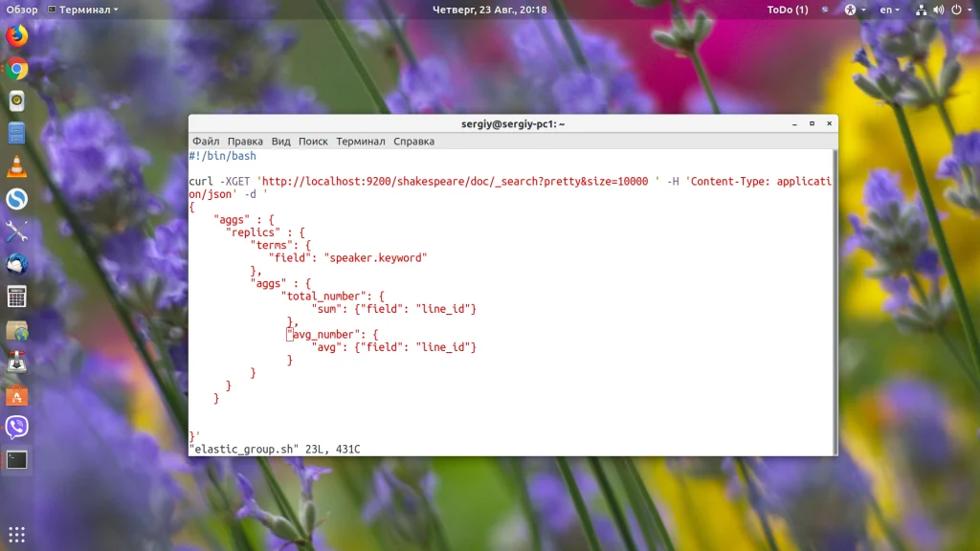
Task: Click the small indicator icon after ToDo
Action: pyautogui.click(x=825, y=10)
